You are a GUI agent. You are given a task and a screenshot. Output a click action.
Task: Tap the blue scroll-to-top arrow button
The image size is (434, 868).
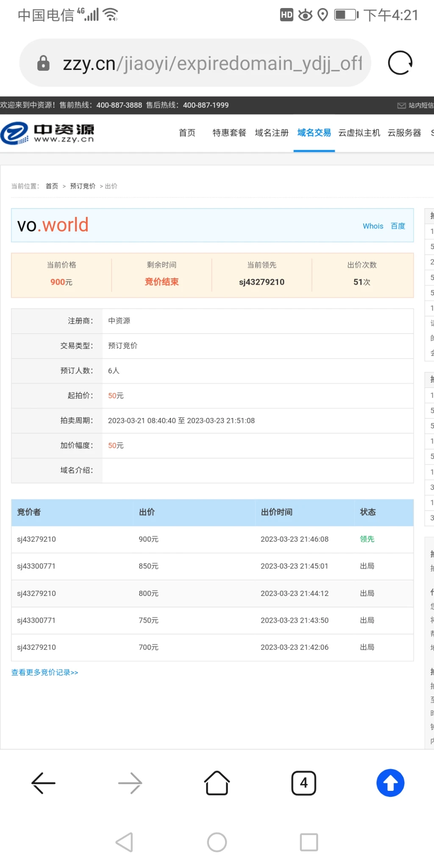[x=390, y=783]
